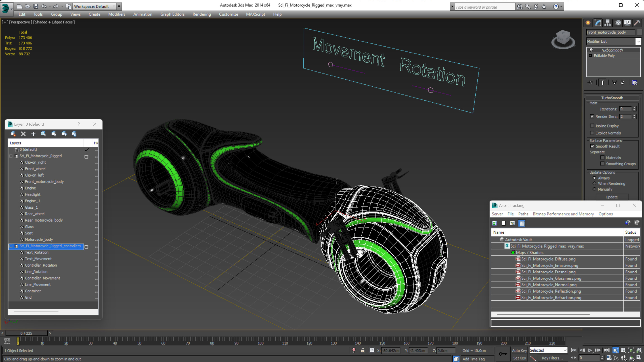Click the Update button in TurboSmooth
Image resolution: width=644 pixels, height=362 pixels.
611,197
